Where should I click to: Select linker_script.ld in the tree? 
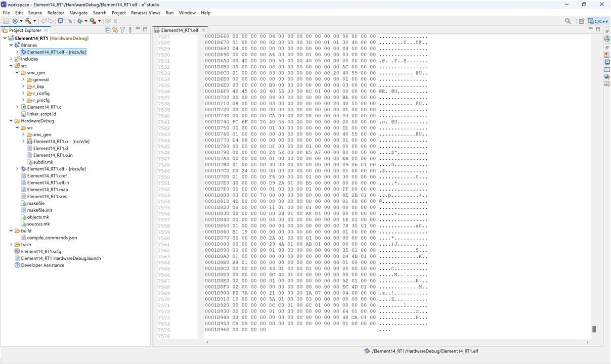41,114
